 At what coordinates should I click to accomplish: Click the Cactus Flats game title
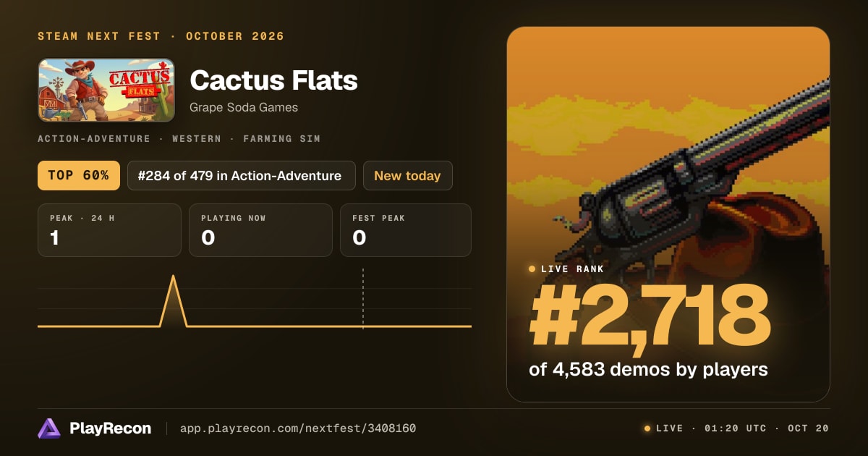273,80
